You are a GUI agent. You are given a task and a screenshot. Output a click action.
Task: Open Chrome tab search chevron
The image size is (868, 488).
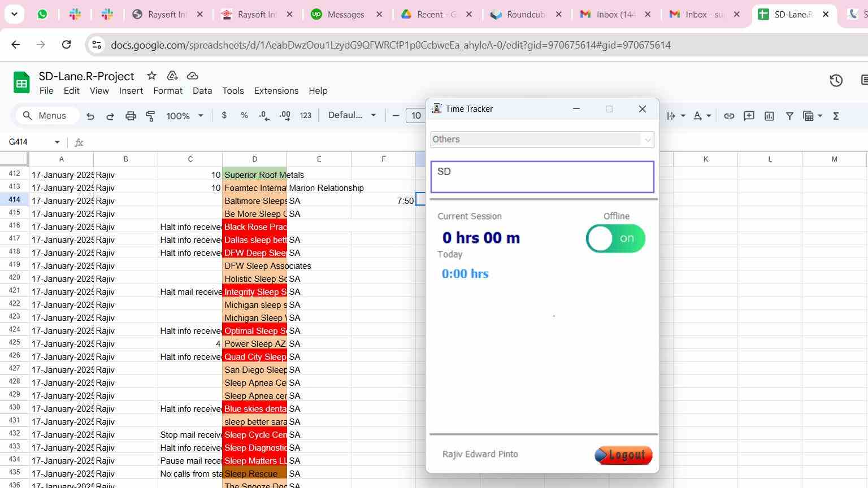14,14
